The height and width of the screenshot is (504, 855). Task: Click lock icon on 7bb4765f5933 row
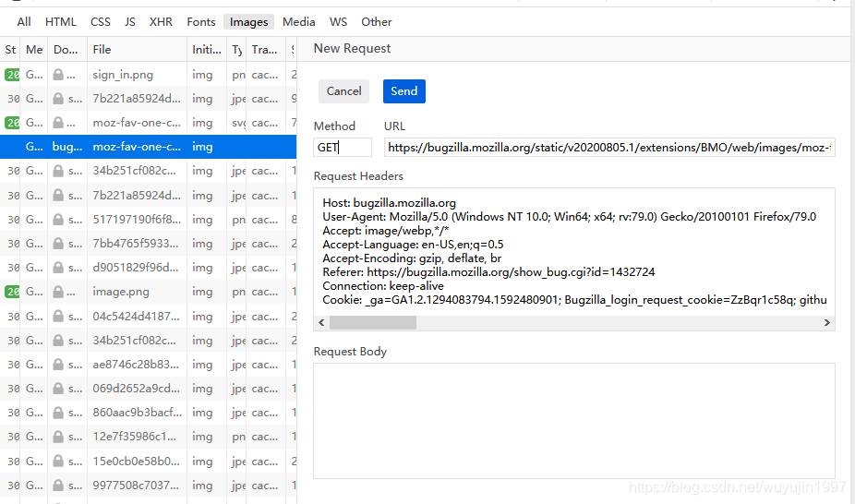tap(58, 243)
